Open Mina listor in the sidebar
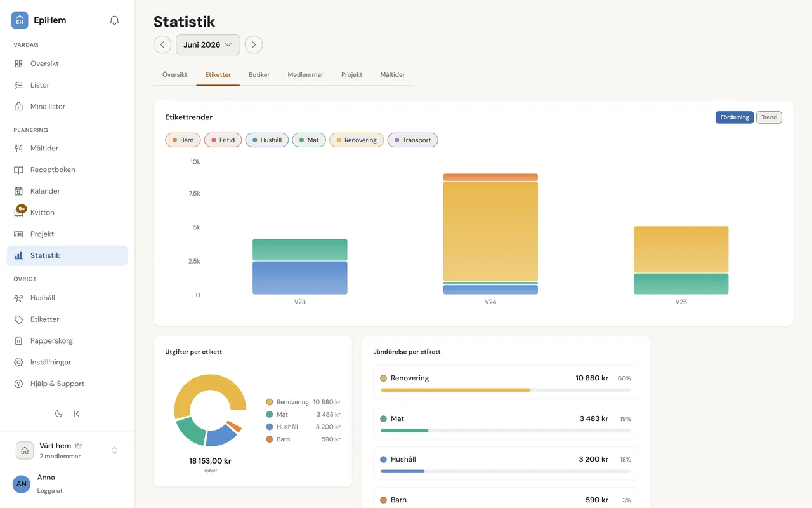This screenshot has height=508, width=812. coord(67,107)
